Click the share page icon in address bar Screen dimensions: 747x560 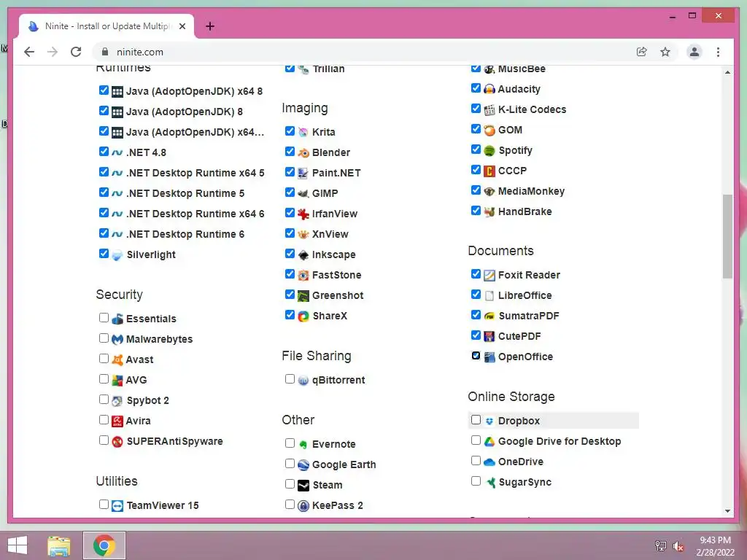pos(642,52)
